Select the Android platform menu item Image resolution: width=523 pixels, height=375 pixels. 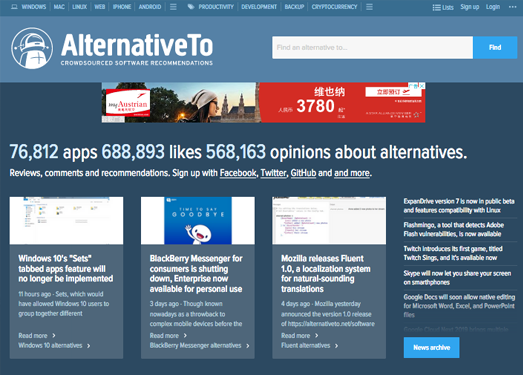click(150, 7)
